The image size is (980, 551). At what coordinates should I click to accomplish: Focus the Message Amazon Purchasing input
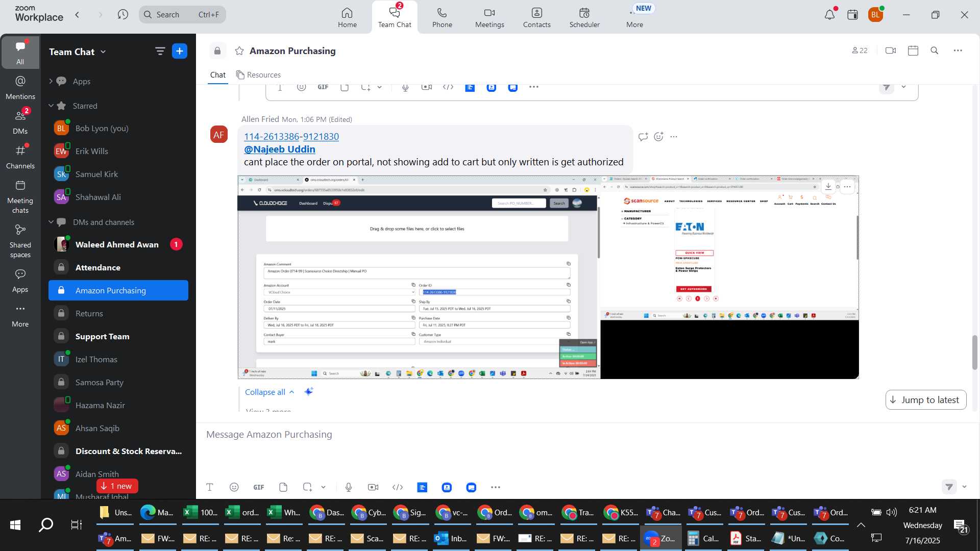(587, 435)
